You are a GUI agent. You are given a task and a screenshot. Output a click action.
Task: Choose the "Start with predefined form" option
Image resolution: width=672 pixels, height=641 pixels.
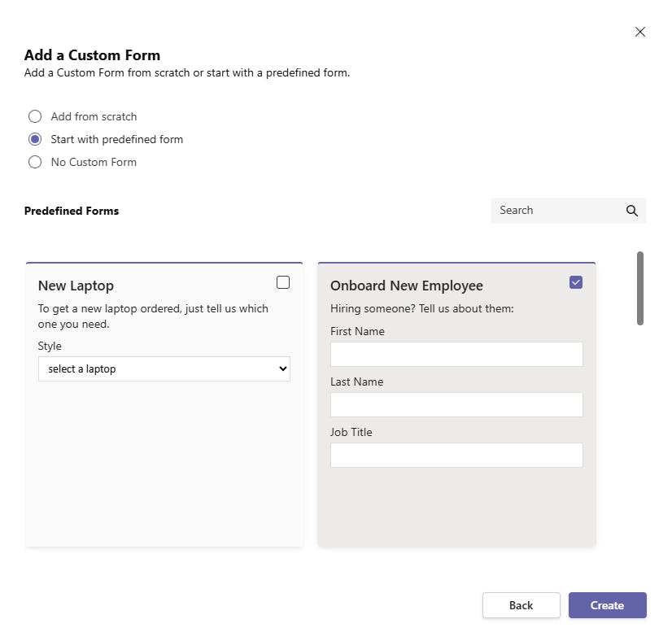pyautogui.click(x=35, y=139)
